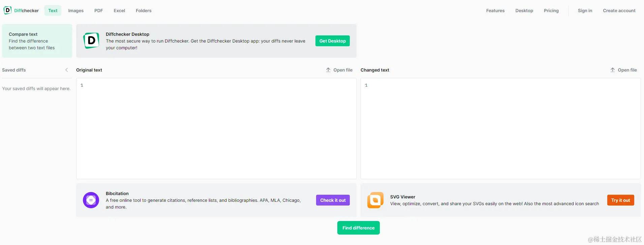Image resolution: width=644 pixels, height=245 pixels.
Task: Click the Diffchecker brand name text
Action: (x=26, y=10)
